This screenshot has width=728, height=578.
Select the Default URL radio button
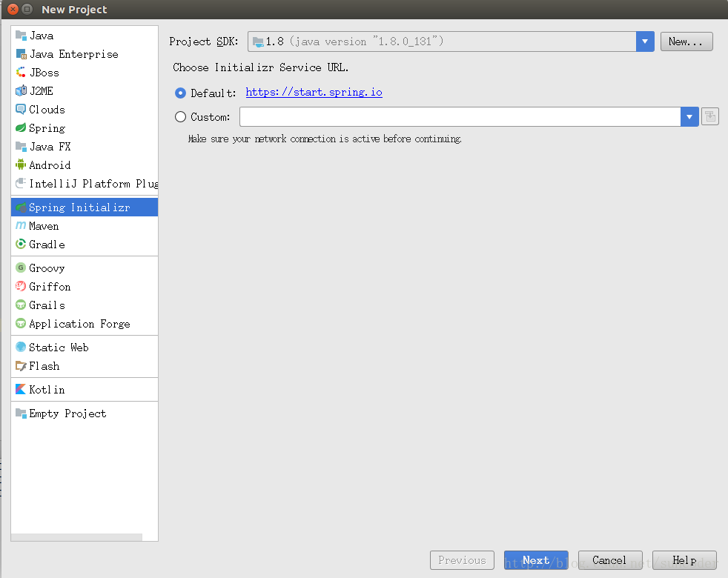click(180, 93)
